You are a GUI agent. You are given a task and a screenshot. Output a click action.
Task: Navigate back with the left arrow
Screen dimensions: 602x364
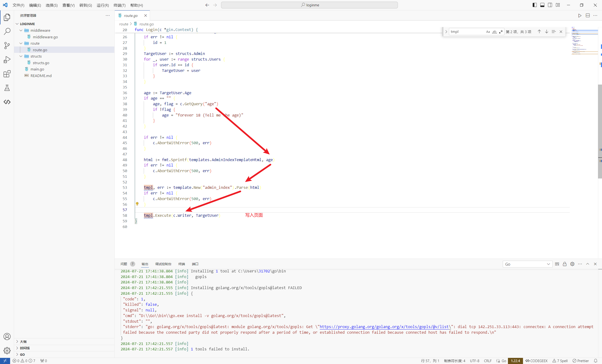[x=207, y=5]
